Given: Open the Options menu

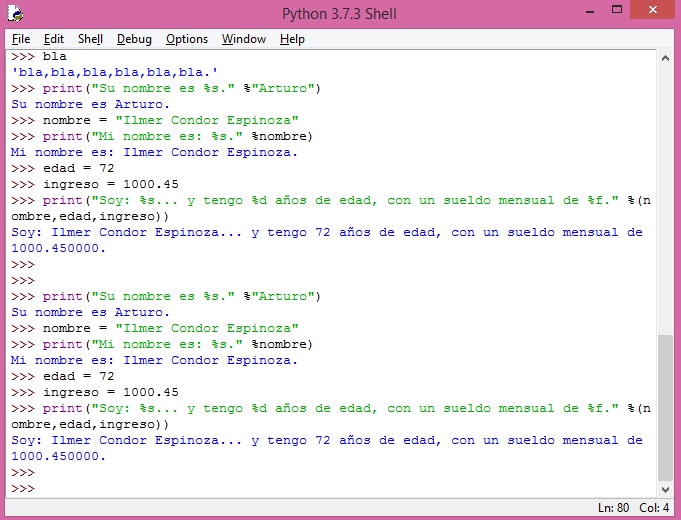Looking at the screenshot, I should (187, 39).
